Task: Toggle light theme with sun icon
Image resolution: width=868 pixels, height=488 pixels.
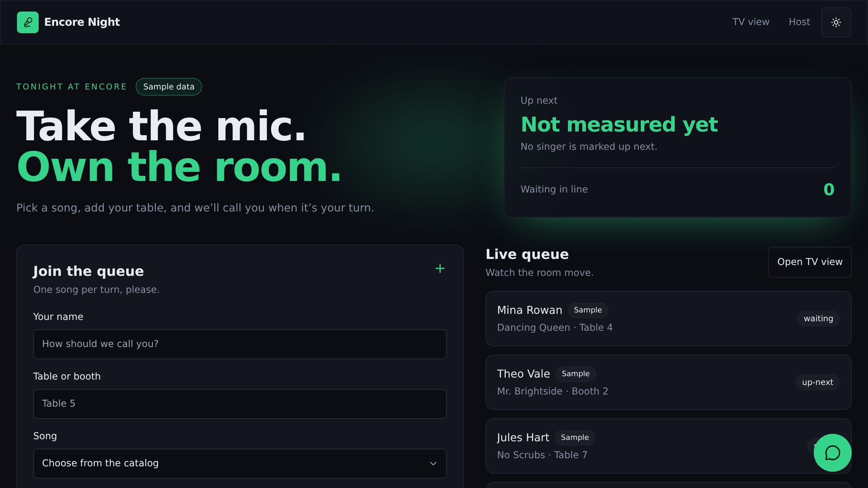Action: [x=836, y=22]
